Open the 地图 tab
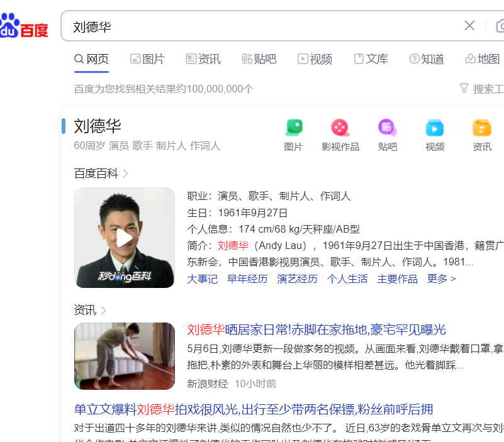Image resolution: width=504 pixels, height=442 pixels. point(483,59)
